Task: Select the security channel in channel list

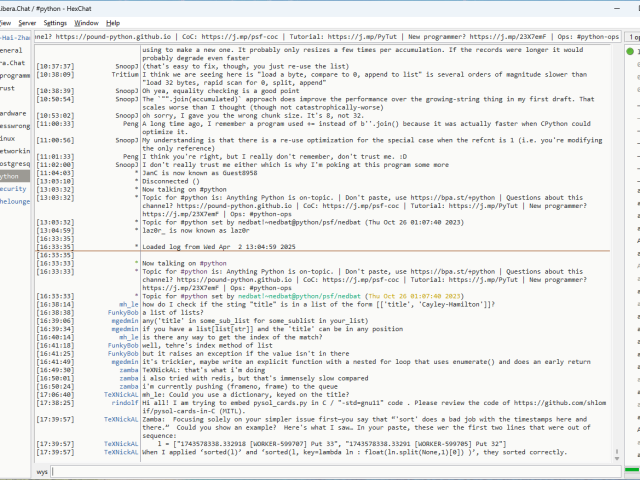Action: [x=13, y=188]
